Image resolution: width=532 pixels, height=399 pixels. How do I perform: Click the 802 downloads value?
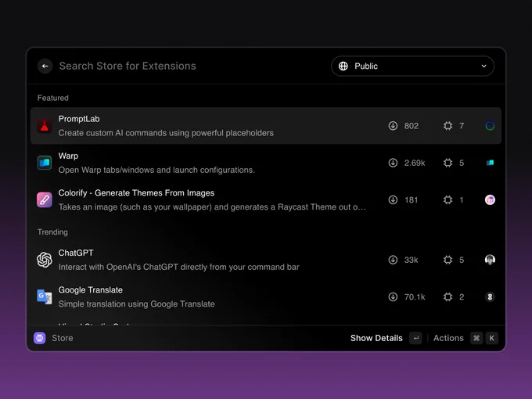(412, 126)
